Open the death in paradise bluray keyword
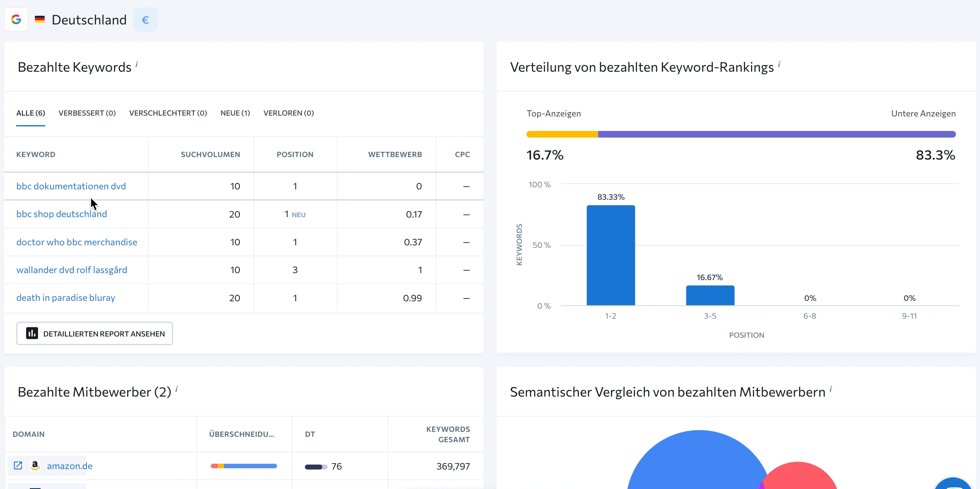The width and height of the screenshot is (980, 489). tap(65, 298)
